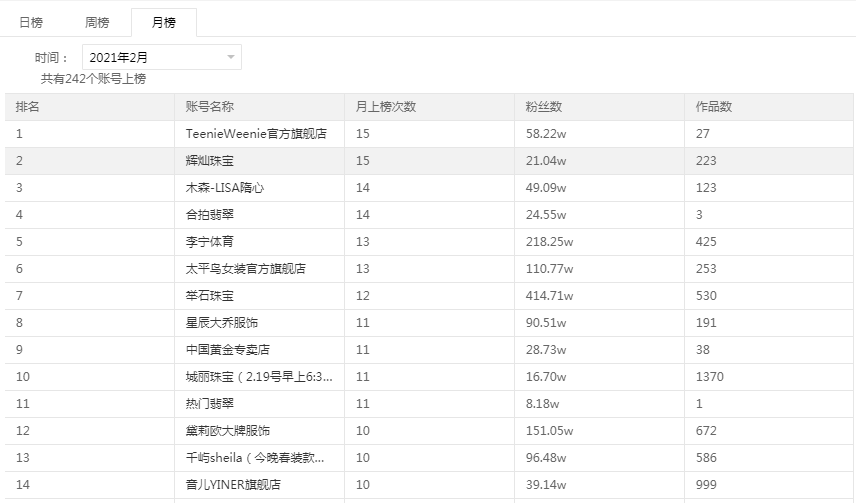Switch to the 周榜 tab

97,22
